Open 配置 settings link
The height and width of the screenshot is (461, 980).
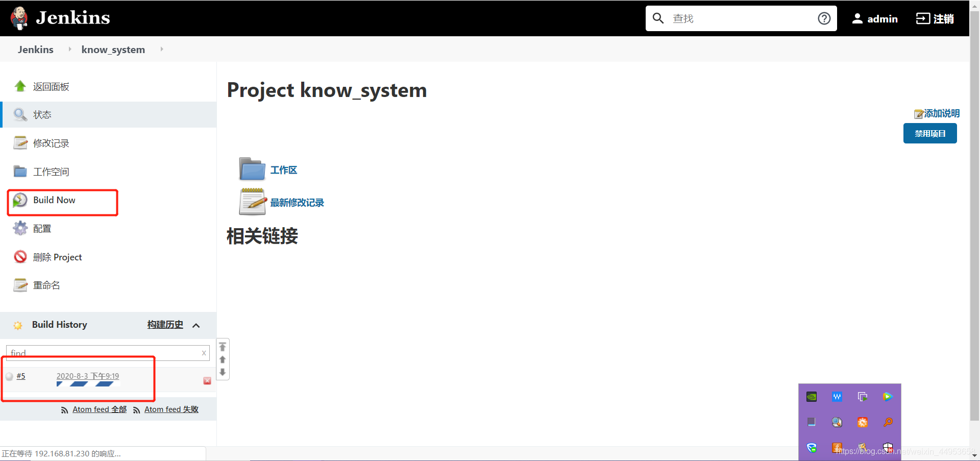(42, 229)
